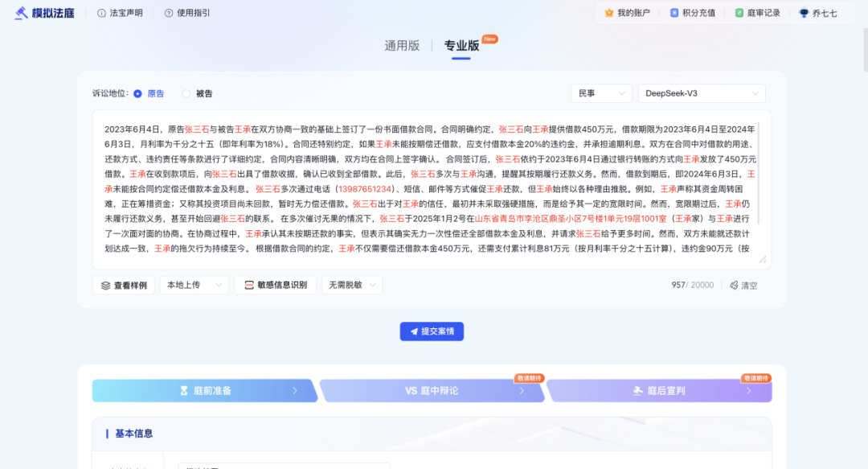Click the 庭中辩论 stage banner
This screenshot has width=868, height=469.
432,391
